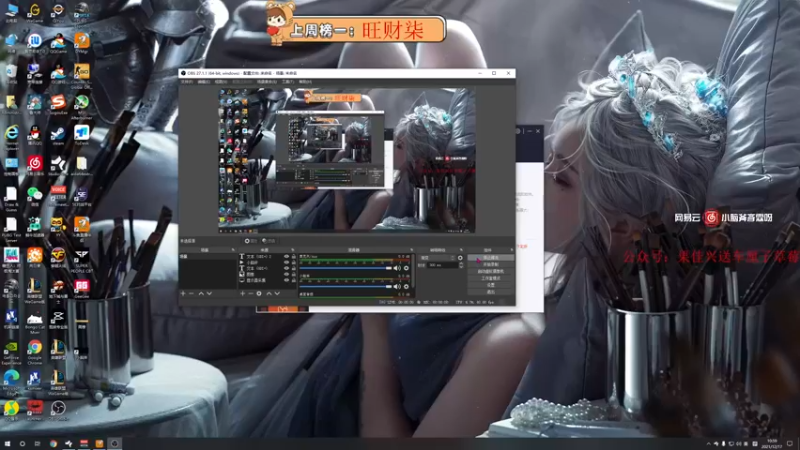Click the audio mixer vertical scrollbar
The width and height of the screenshot is (800, 450).
click(413, 271)
